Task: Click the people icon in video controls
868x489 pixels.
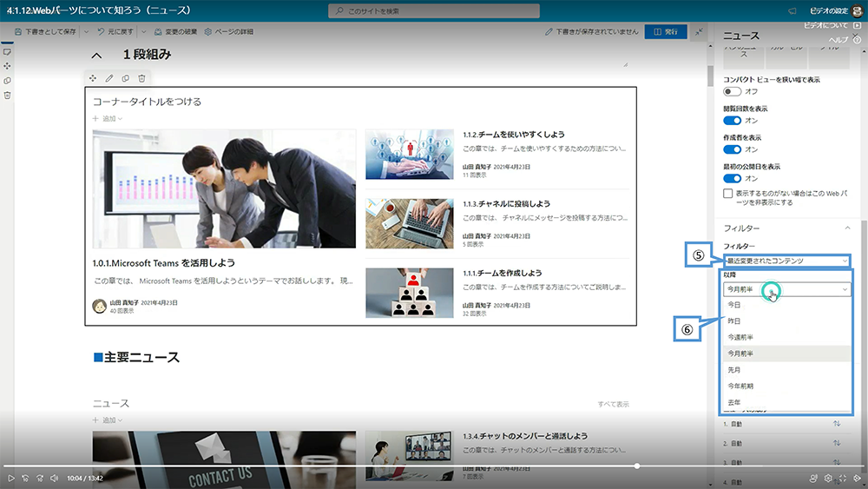Action: [813, 478]
